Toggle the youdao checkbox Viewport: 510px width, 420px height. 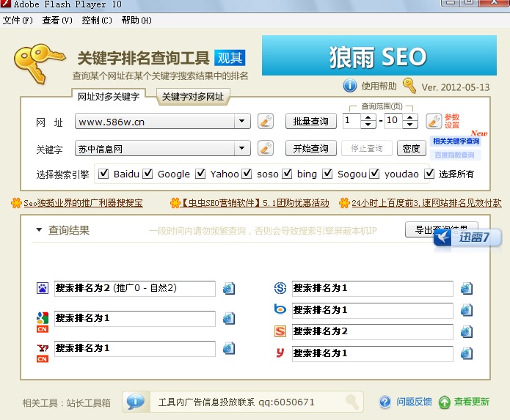click(374, 174)
